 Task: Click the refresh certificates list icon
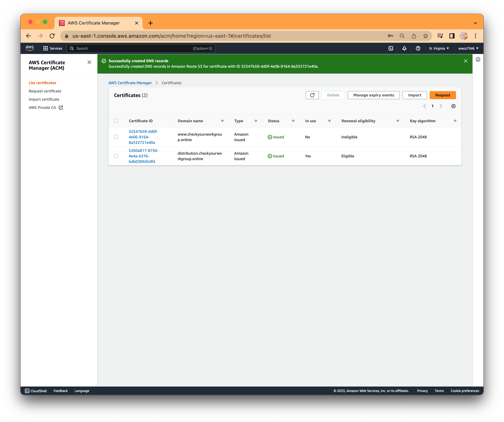click(313, 95)
